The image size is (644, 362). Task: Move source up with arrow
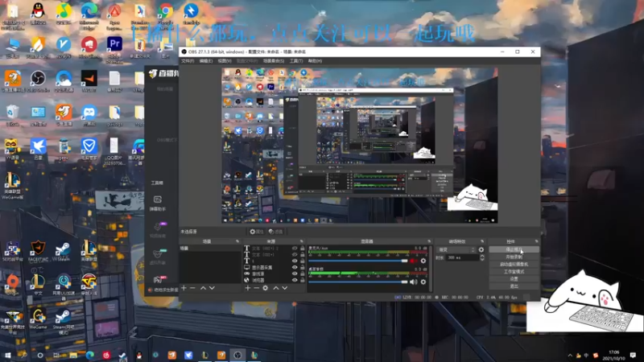(275, 288)
